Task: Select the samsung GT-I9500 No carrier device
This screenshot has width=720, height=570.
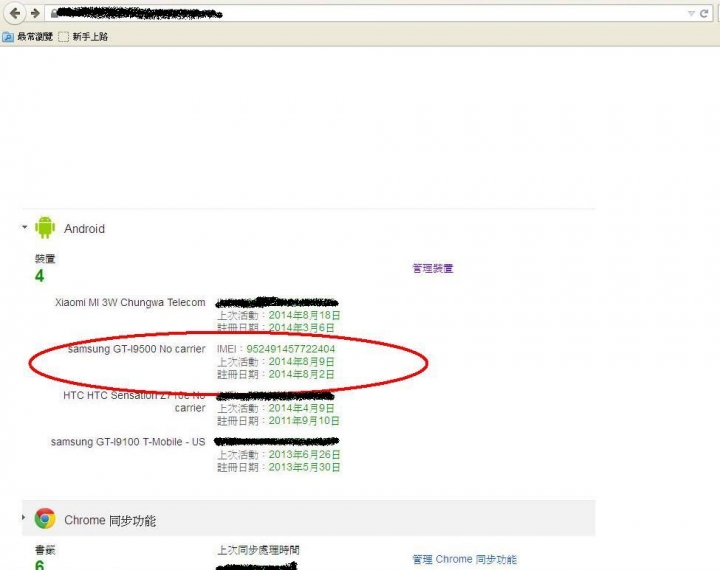Action: point(136,349)
